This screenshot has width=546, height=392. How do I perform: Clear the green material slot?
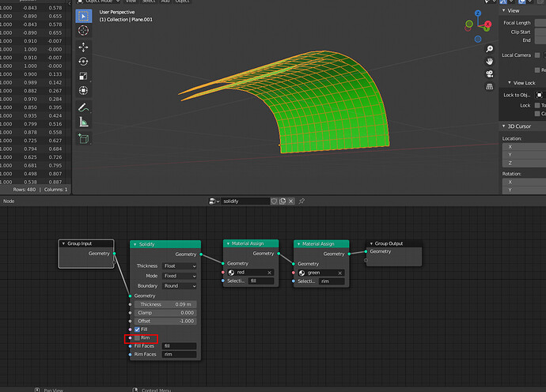[x=339, y=273]
